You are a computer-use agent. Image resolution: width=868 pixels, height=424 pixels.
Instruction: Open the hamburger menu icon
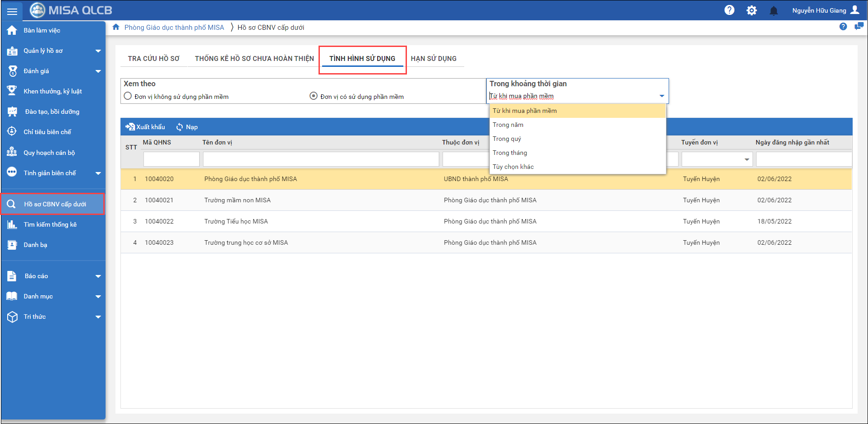[x=12, y=11]
